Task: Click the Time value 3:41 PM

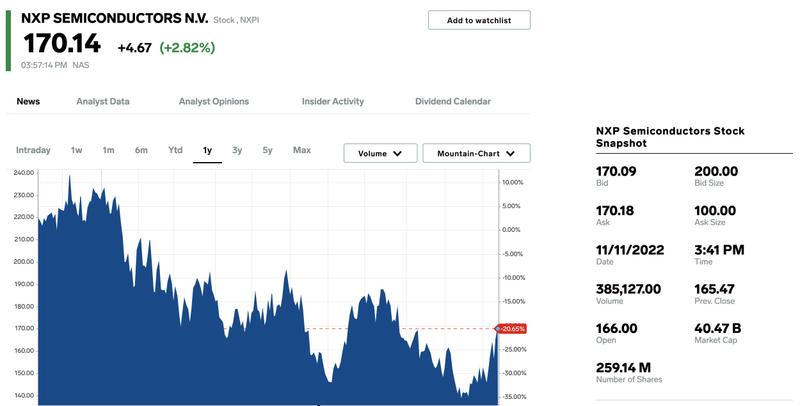Action: pos(719,250)
